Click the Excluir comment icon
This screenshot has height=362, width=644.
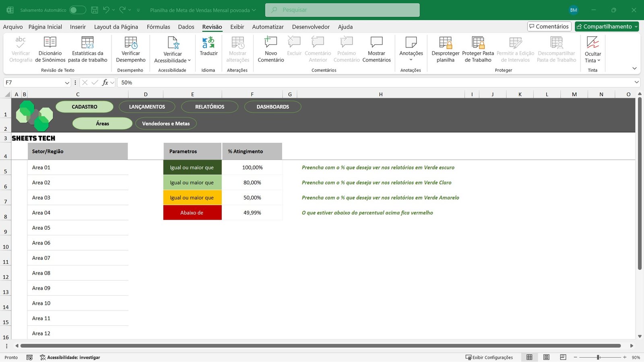(294, 42)
